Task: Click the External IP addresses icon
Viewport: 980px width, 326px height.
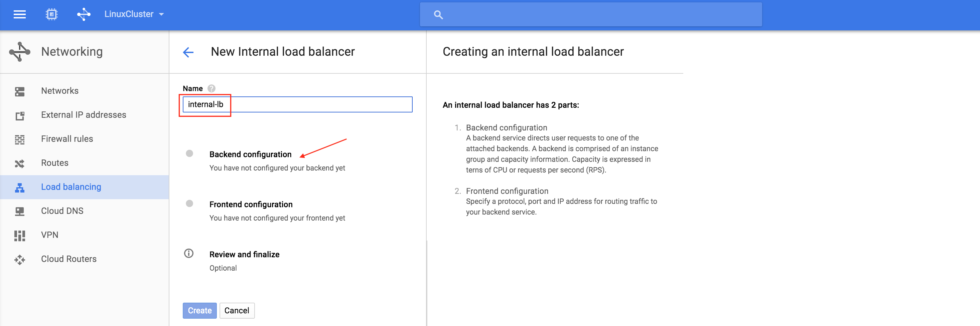Action: (x=20, y=115)
